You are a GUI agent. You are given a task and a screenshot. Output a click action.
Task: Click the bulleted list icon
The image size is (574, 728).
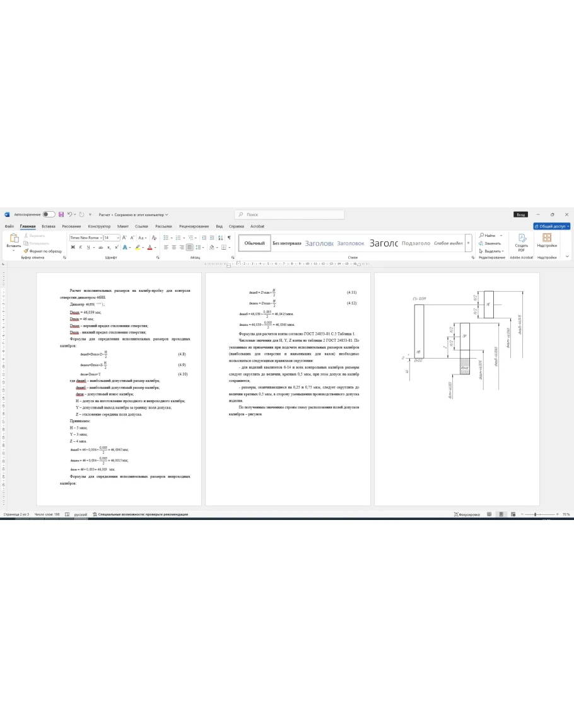pyautogui.click(x=166, y=238)
